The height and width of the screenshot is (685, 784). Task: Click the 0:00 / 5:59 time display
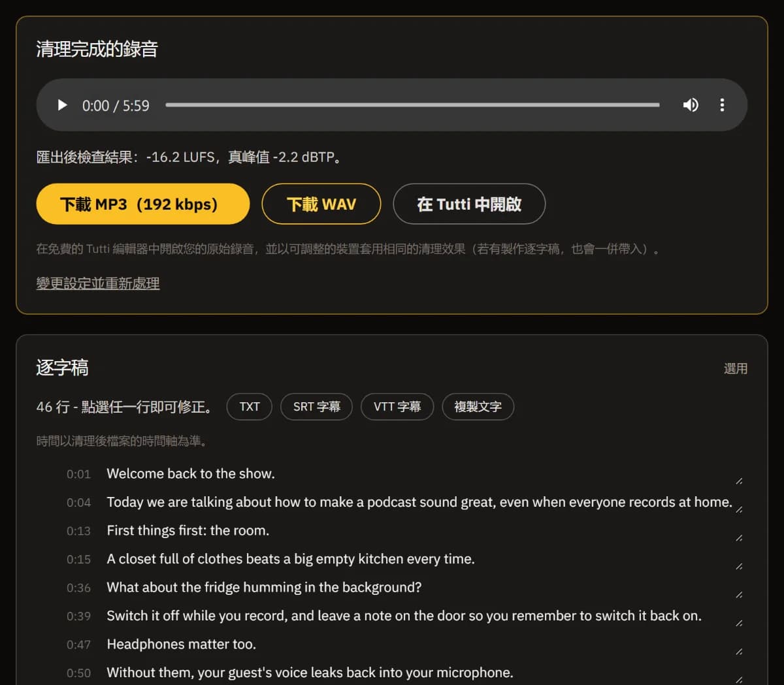tap(116, 106)
